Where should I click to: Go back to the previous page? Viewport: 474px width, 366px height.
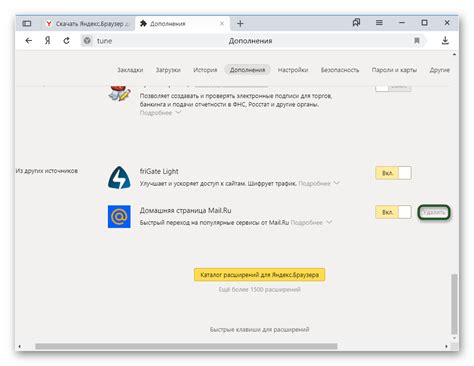(29, 41)
